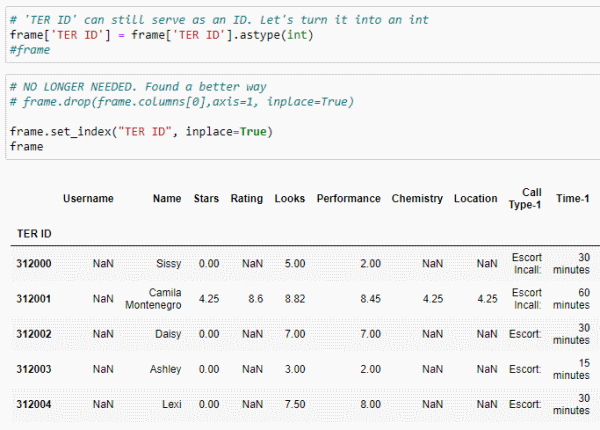This screenshot has height=430, width=600.
Task: Select row index 312000
Action: pos(34,264)
